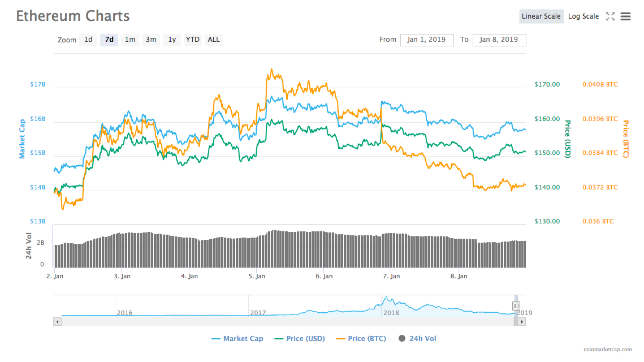Select the 1d zoom range
Image resolution: width=644 pixels, height=362 pixels.
click(88, 40)
